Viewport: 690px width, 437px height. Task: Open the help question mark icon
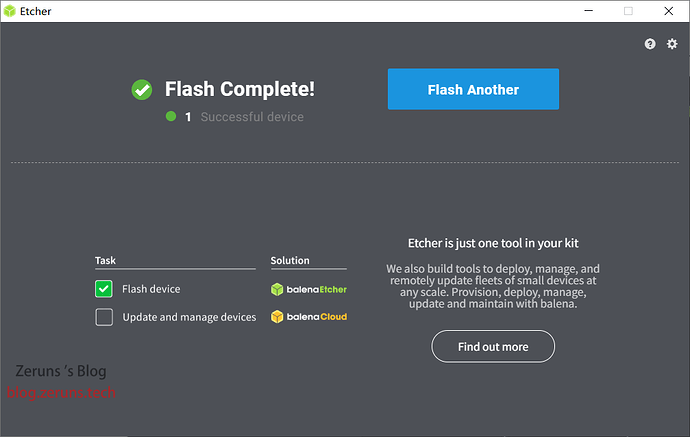click(x=650, y=44)
